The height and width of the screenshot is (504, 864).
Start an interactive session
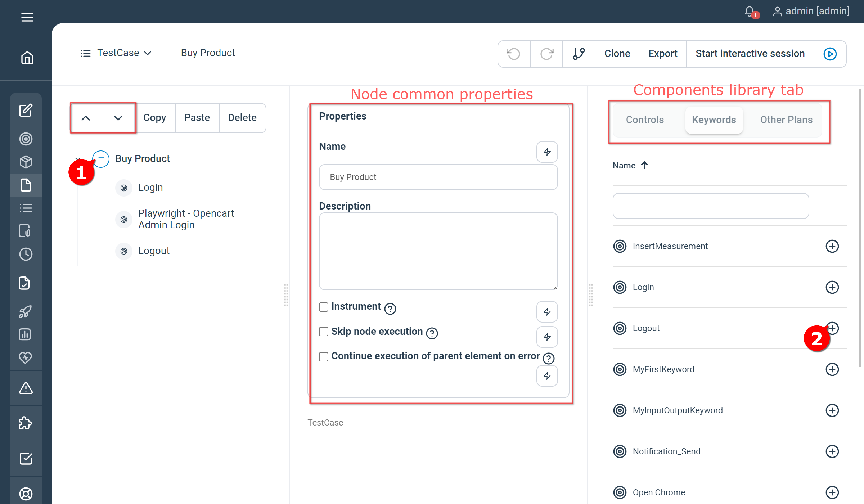750,53
